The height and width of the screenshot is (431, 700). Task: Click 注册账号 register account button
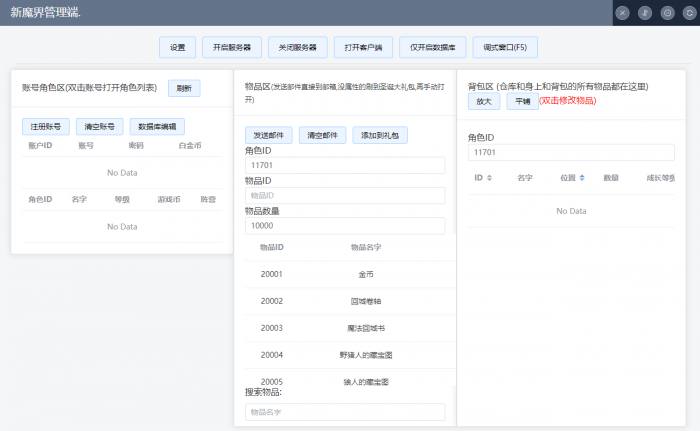(46, 126)
